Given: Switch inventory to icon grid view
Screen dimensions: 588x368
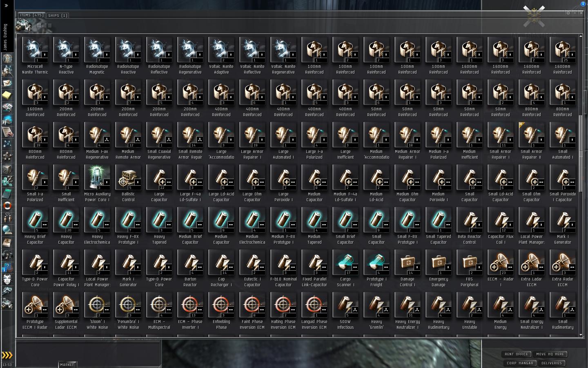Looking at the screenshot, I should point(39,25).
